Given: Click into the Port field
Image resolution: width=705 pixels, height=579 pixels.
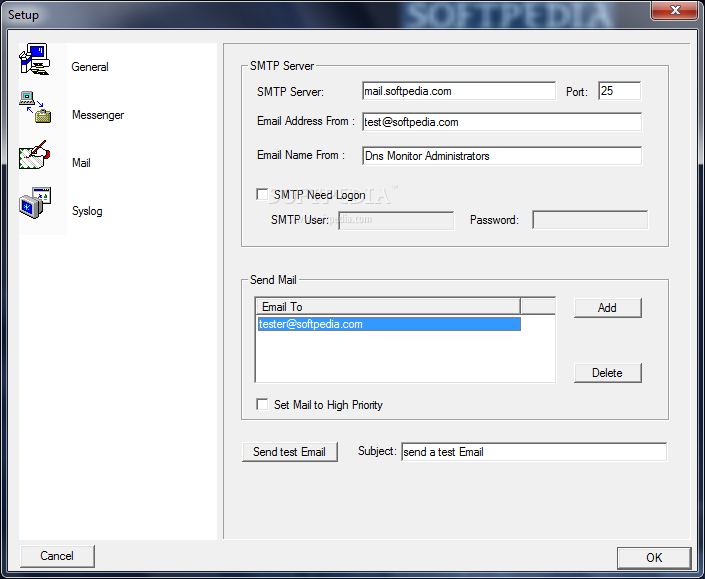Looking at the screenshot, I should [619, 91].
